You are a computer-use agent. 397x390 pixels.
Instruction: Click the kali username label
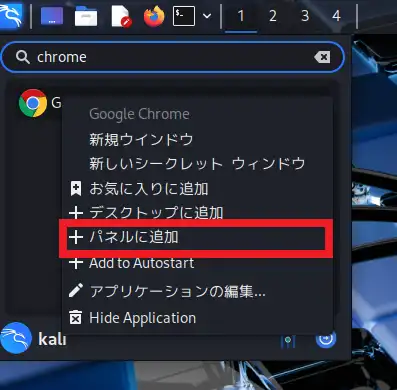[52, 340]
